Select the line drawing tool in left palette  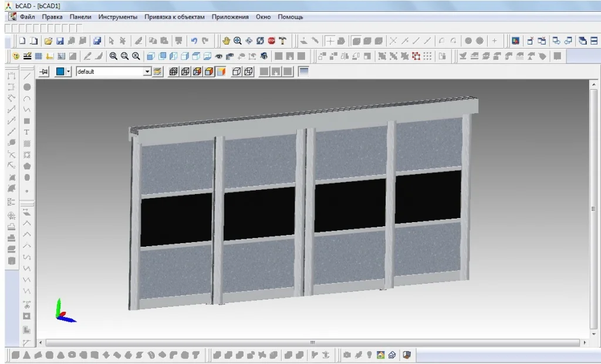click(x=27, y=76)
